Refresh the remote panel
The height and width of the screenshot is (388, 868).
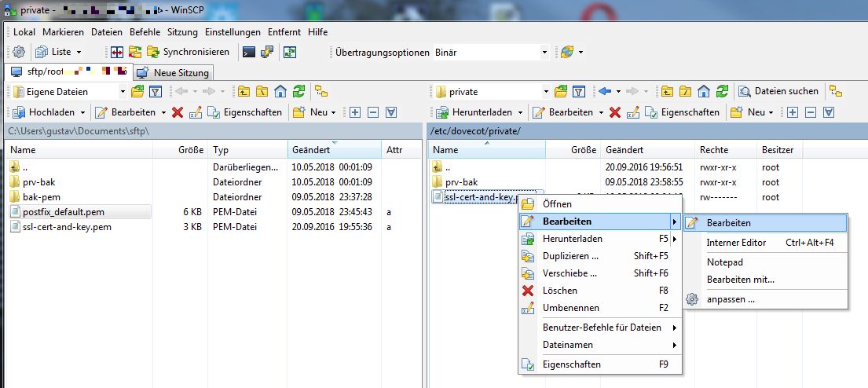point(722,91)
